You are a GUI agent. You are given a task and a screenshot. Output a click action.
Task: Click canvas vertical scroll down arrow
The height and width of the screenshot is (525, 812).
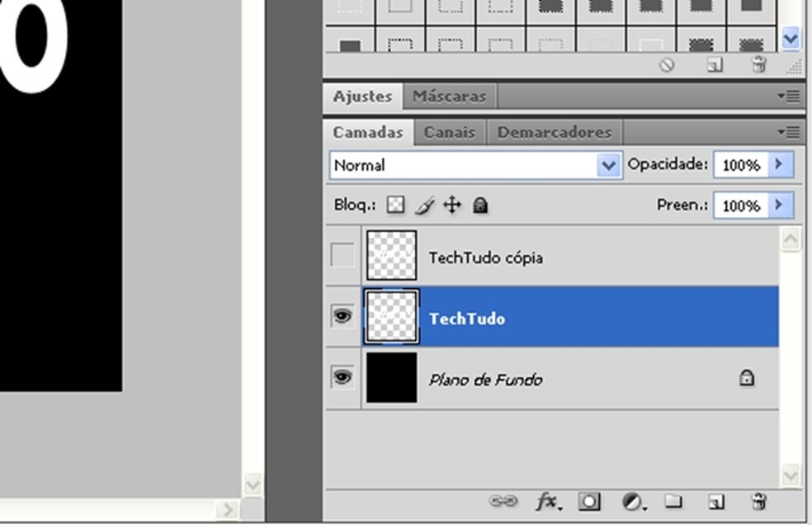point(253,485)
